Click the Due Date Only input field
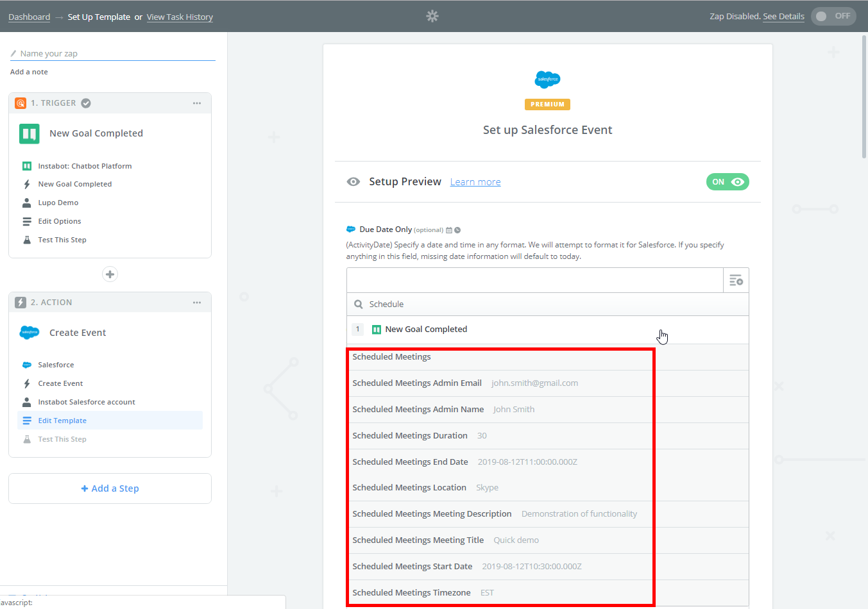868x609 pixels. click(x=535, y=280)
